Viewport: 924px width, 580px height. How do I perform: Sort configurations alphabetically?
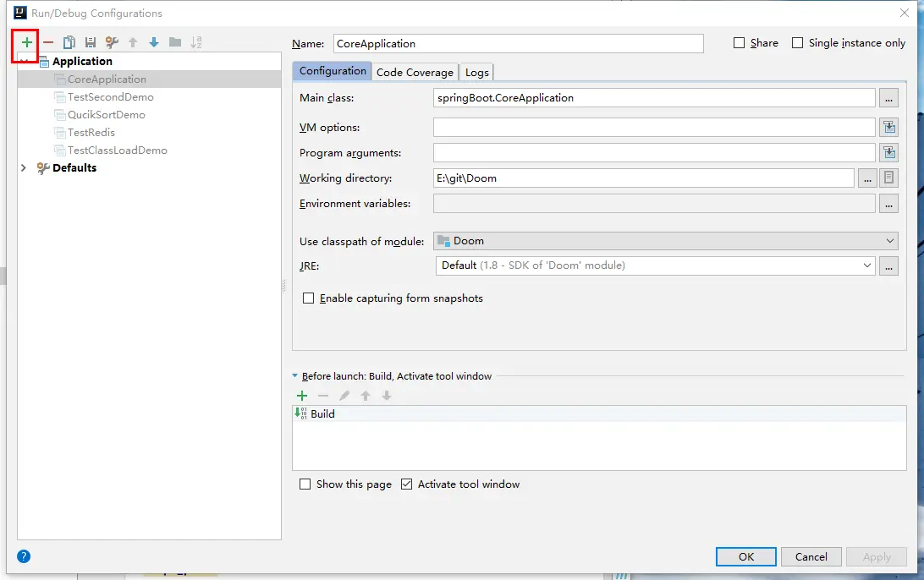[196, 42]
